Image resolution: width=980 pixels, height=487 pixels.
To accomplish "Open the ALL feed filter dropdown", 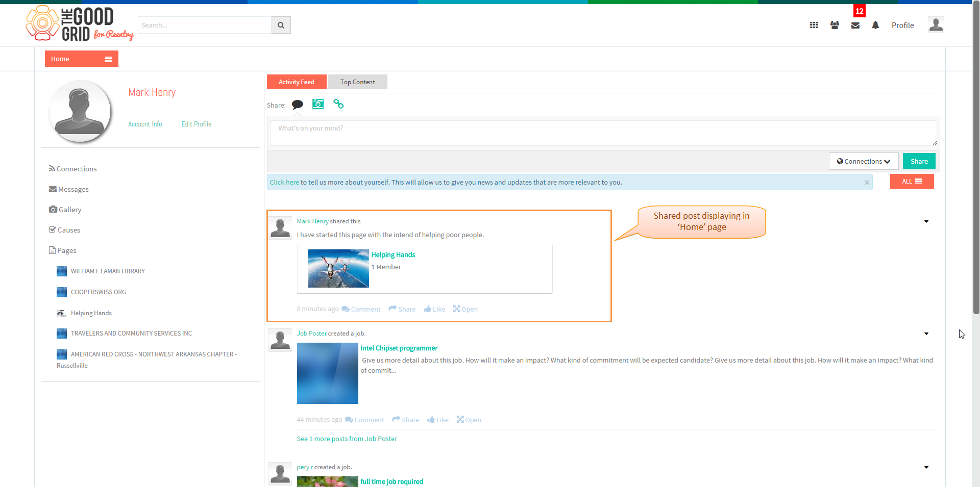I will 912,182.
